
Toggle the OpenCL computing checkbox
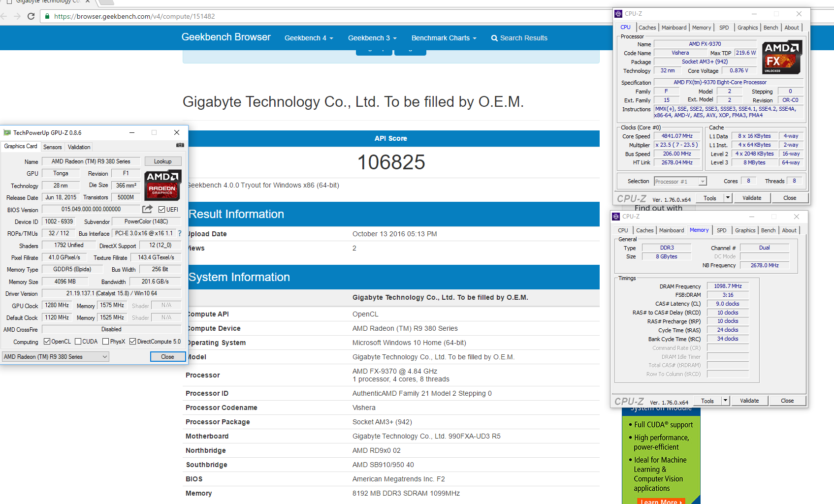47,342
